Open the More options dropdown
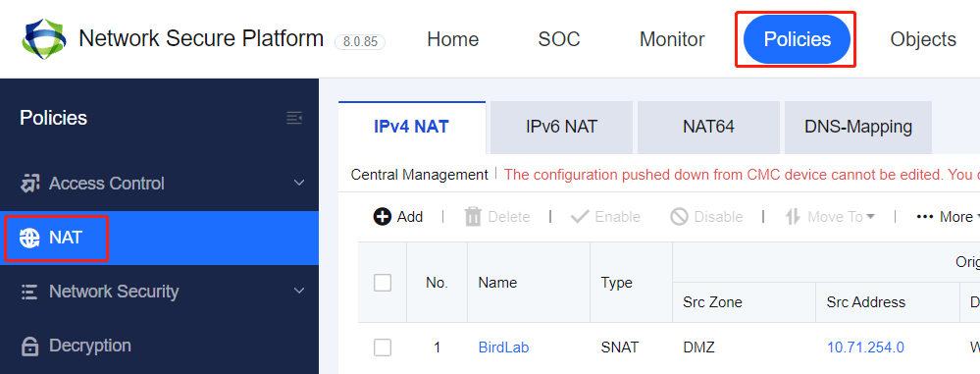The height and width of the screenshot is (374, 980). (x=945, y=217)
